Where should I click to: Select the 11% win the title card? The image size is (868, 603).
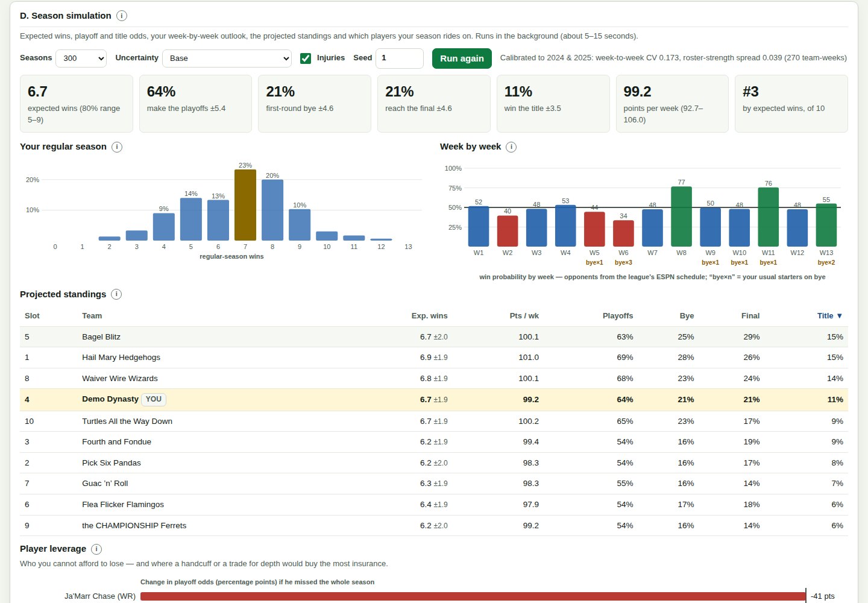pos(553,104)
